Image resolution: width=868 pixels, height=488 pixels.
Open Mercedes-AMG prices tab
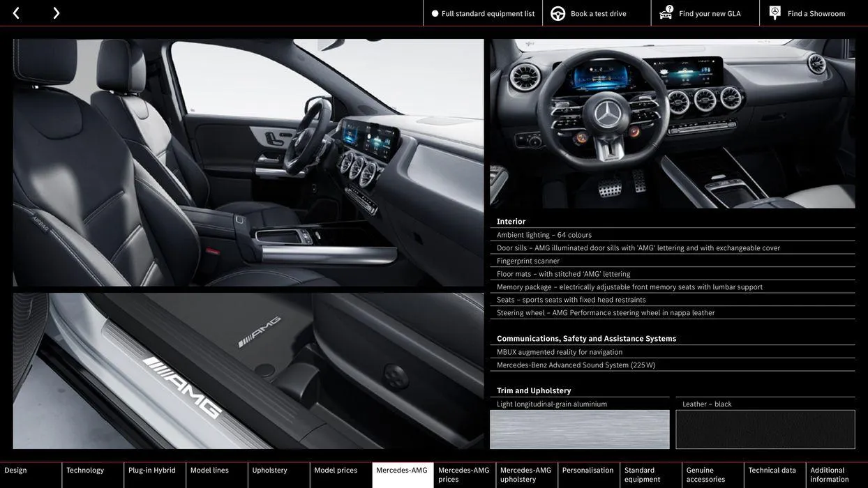pyautogui.click(x=465, y=475)
